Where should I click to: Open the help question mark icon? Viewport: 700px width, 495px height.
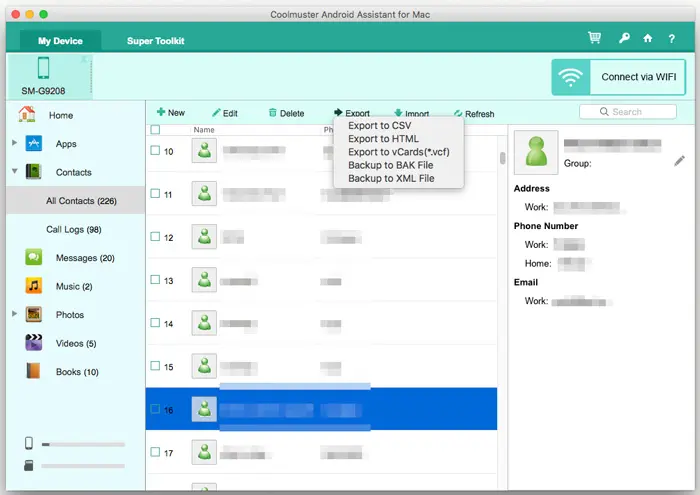[671, 39]
